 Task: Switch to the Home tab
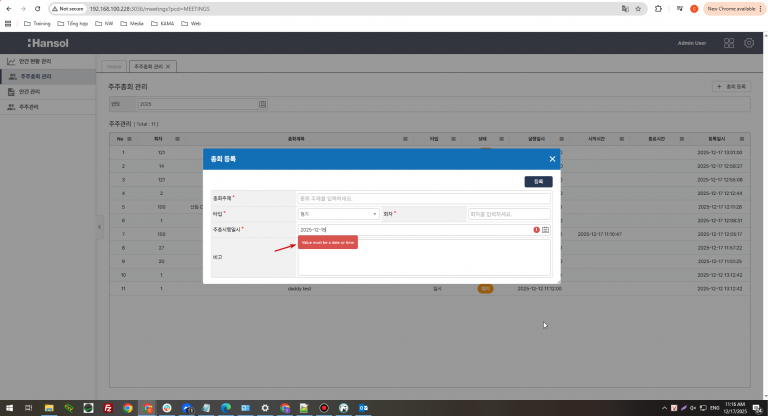tap(114, 67)
